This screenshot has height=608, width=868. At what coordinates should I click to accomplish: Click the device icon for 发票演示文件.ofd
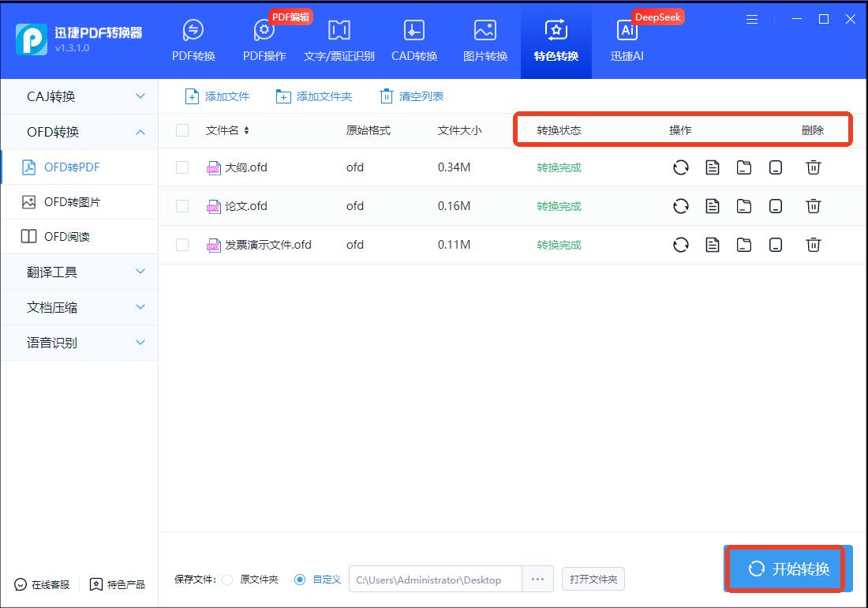pos(776,245)
